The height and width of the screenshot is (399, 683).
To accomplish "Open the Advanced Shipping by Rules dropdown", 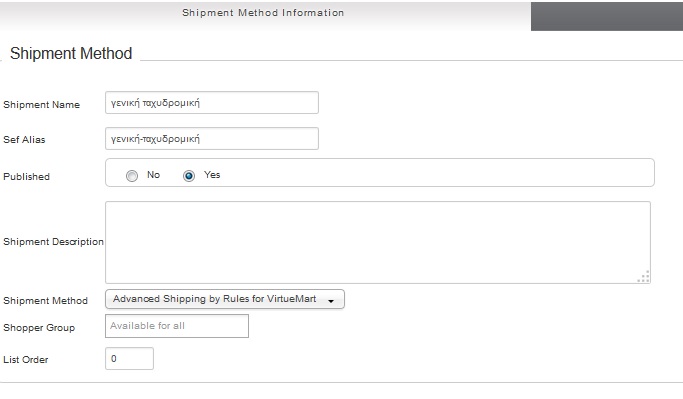I will point(225,299).
